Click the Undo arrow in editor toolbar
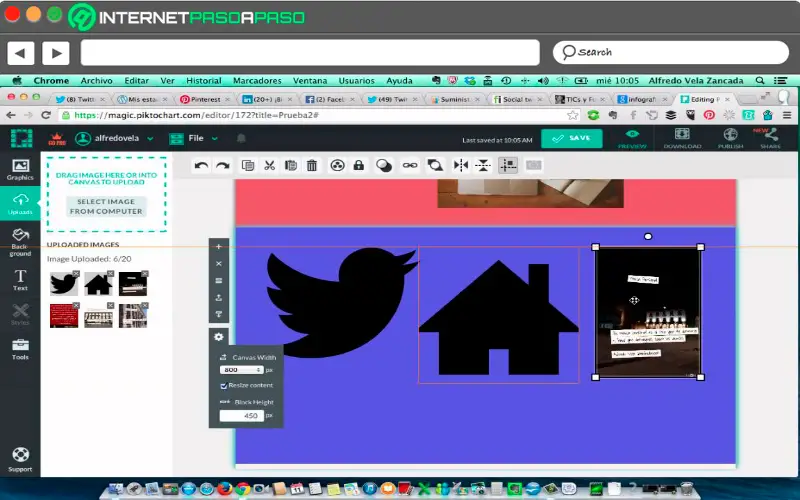Screen dimensions: 800x500 pyautogui.click(x=201, y=165)
